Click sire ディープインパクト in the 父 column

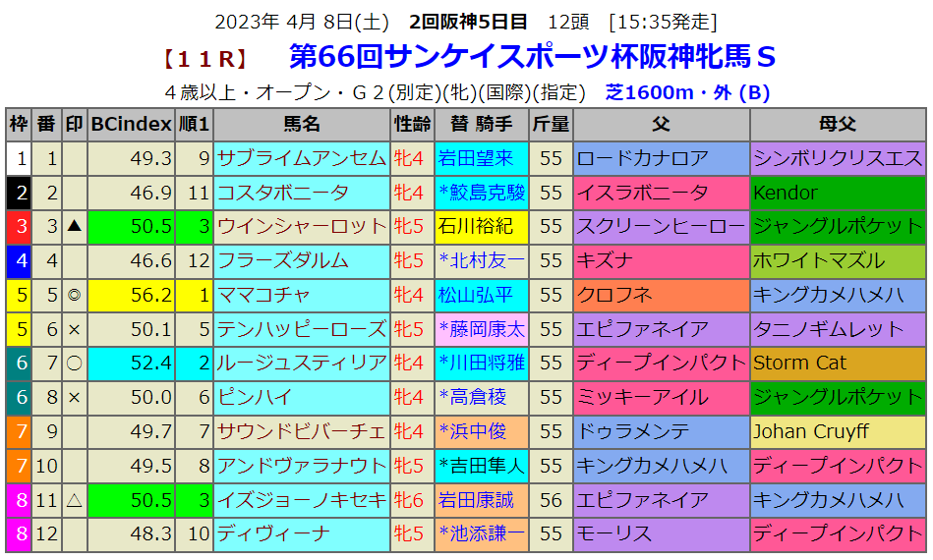pyautogui.click(x=661, y=364)
